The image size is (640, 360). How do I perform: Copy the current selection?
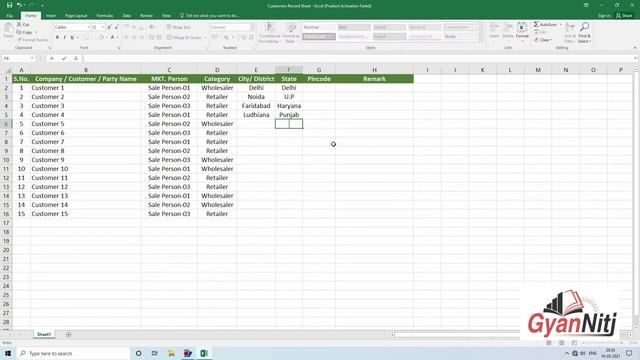pyautogui.click(x=24, y=32)
